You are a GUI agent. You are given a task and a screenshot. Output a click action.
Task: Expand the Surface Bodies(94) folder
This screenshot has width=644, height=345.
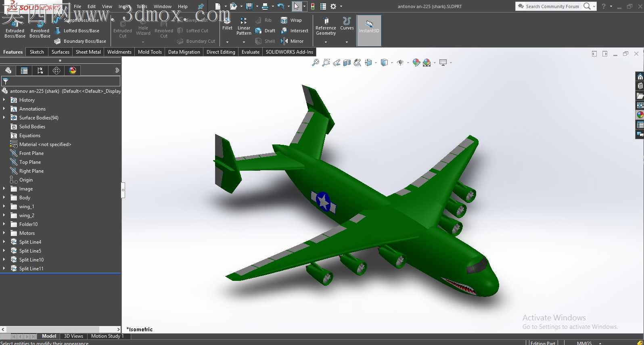tap(4, 117)
